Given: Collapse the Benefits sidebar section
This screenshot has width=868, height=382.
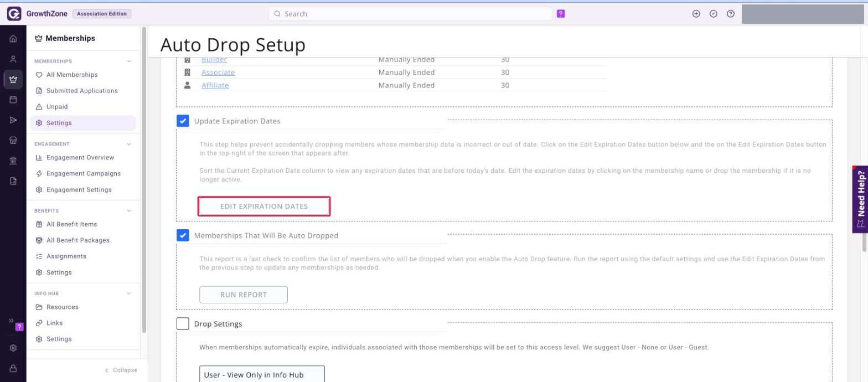Looking at the screenshot, I should click(129, 211).
